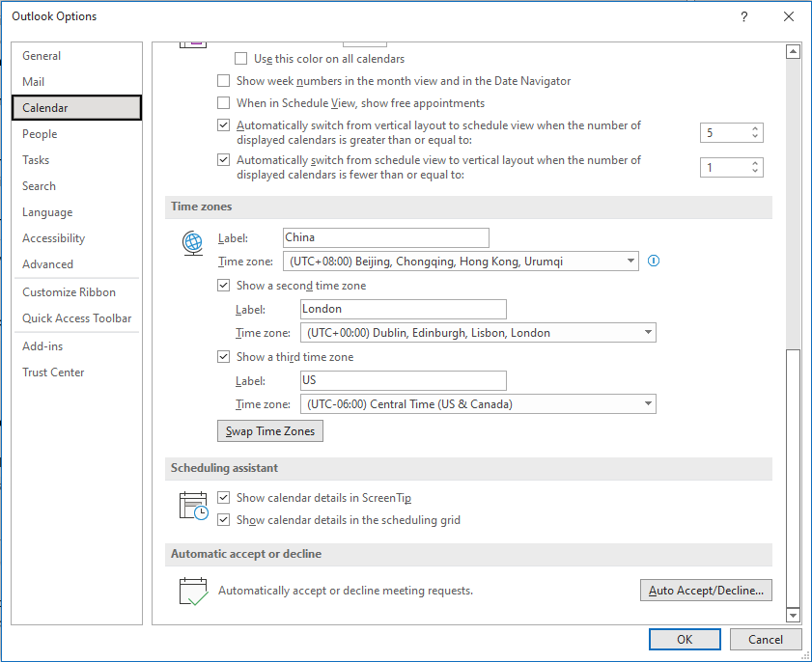Viewport: 812px width, 662px height.
Task: Expand the London time zone dropdown
Action: (648, 333)
